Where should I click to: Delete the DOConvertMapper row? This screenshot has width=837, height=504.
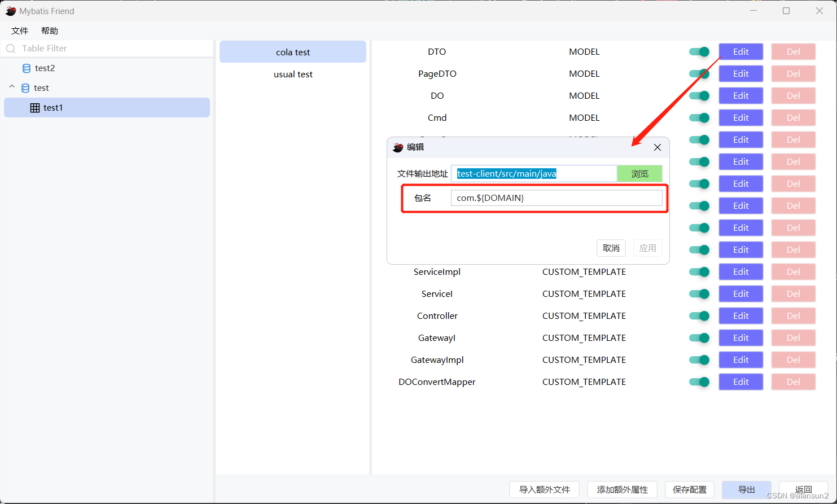[x=794, y=382]
